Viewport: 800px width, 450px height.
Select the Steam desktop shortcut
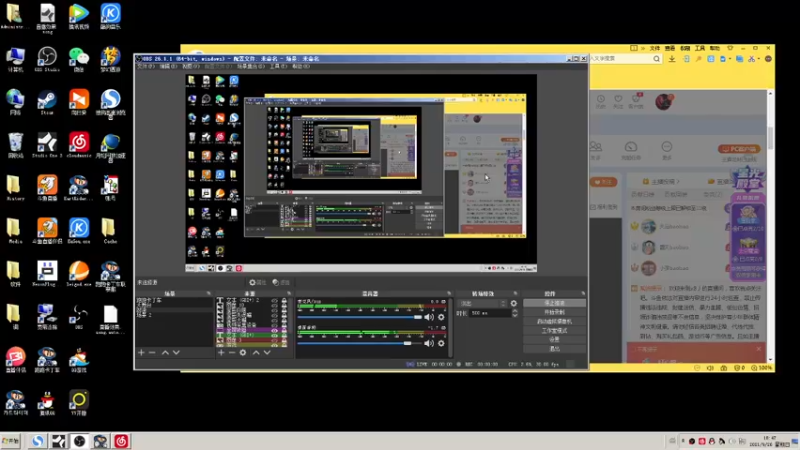point(47,102)
